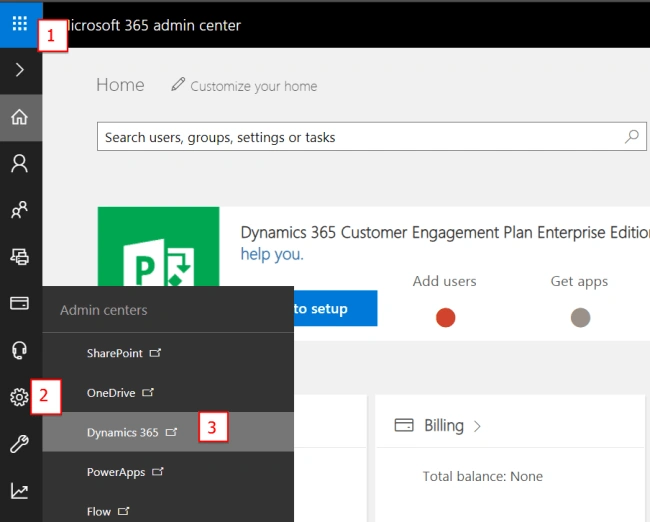Click the chevron next to Billing
Image resolution: width=650 pixels, height=522 pixels.
[477, 426]
